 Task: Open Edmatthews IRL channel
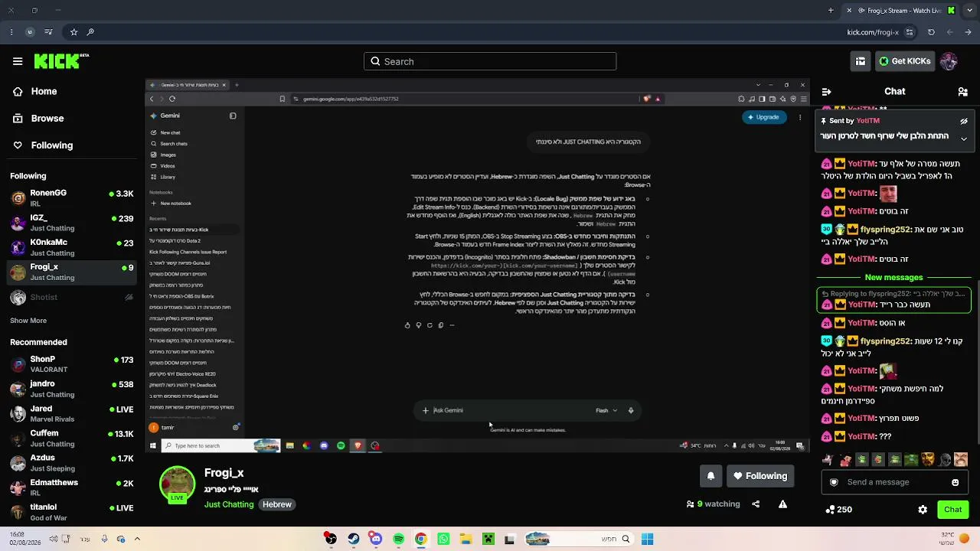pyautogui.click(x=72, y=487)
